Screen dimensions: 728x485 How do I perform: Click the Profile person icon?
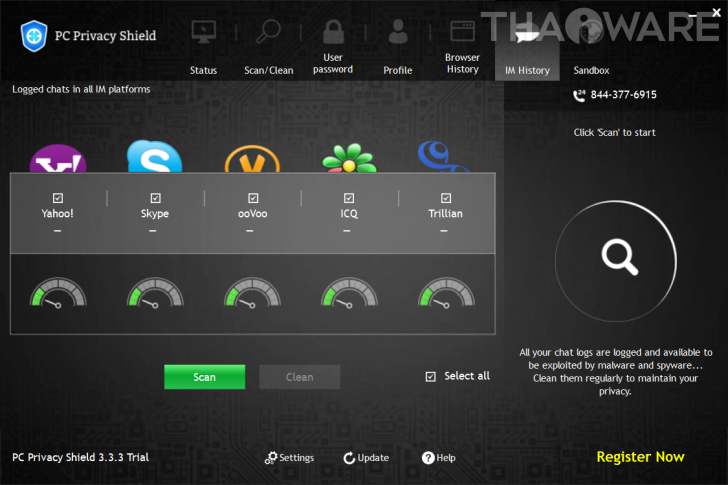click(x=398, y=32)
